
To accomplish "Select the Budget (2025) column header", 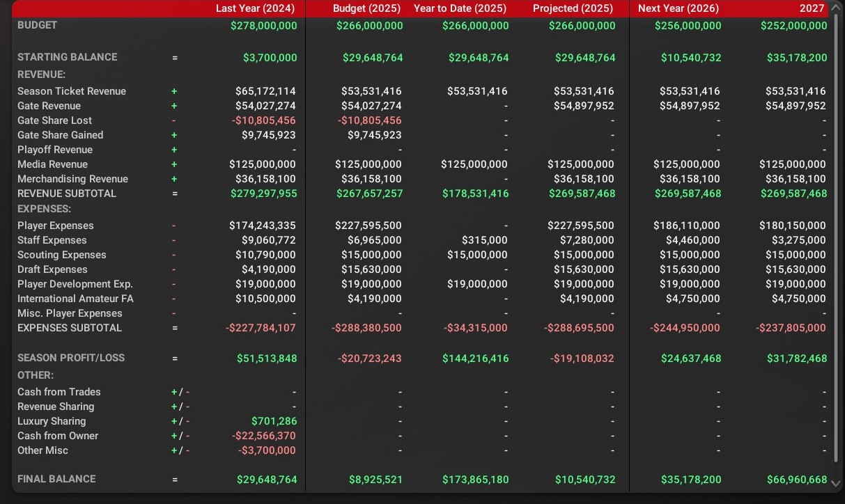I will click(x=366, y=9).
